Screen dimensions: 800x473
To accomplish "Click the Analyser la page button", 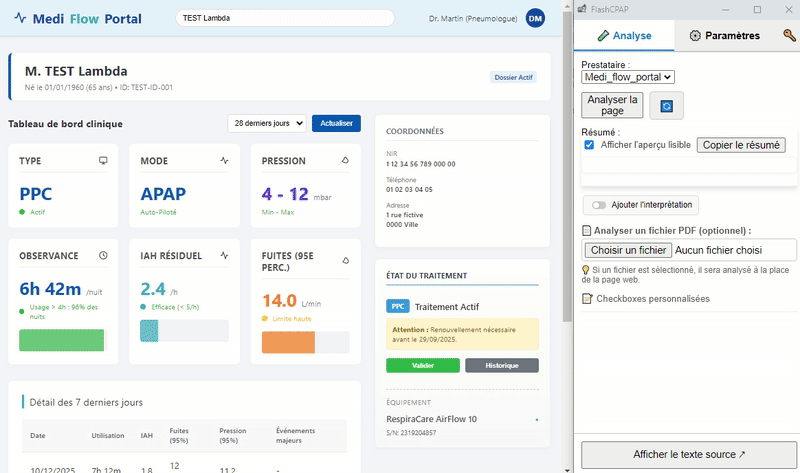I will pos(612,105).
